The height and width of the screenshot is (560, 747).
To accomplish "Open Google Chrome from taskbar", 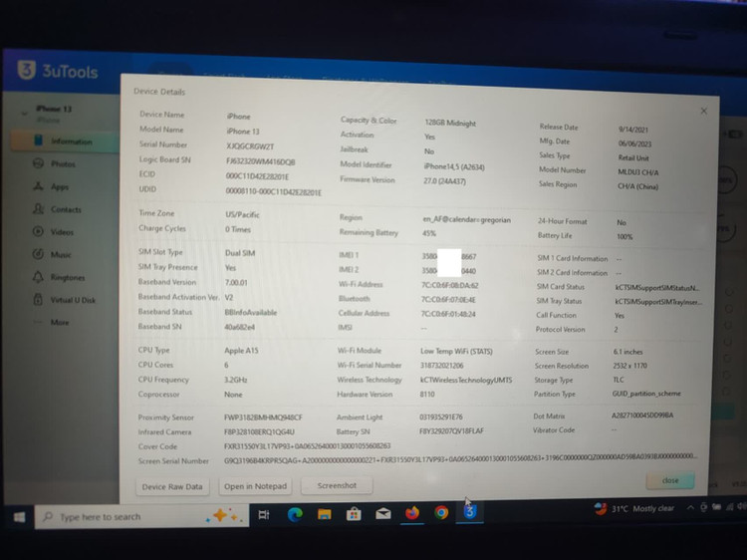I will coord(441,512).
